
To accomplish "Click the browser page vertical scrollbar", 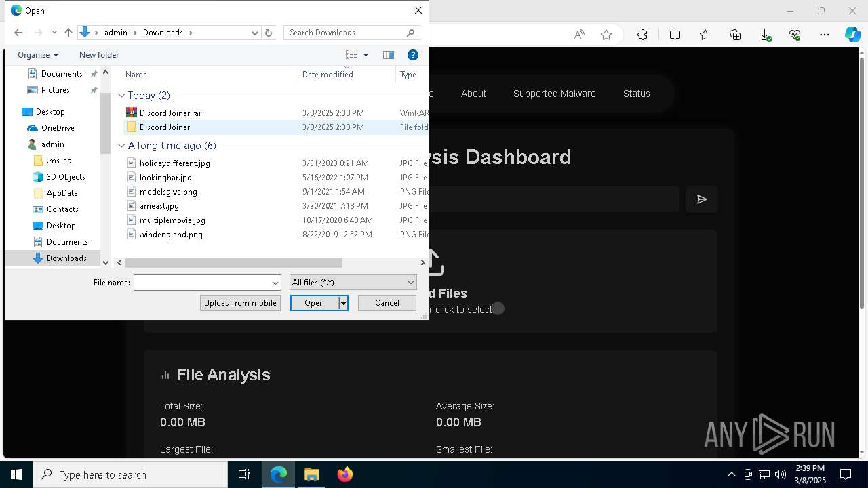I will coord(863,183).
